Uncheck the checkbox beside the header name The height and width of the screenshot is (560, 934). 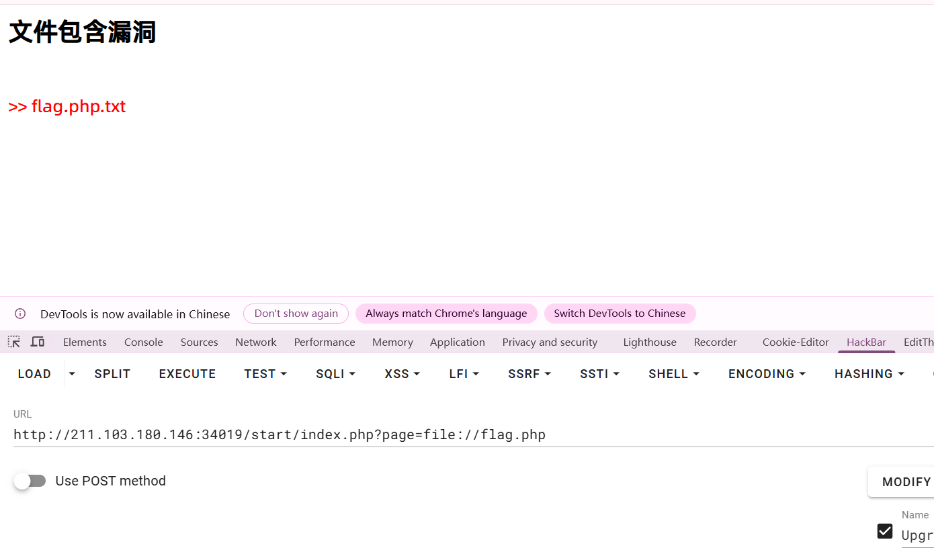(x=885, y=532)
